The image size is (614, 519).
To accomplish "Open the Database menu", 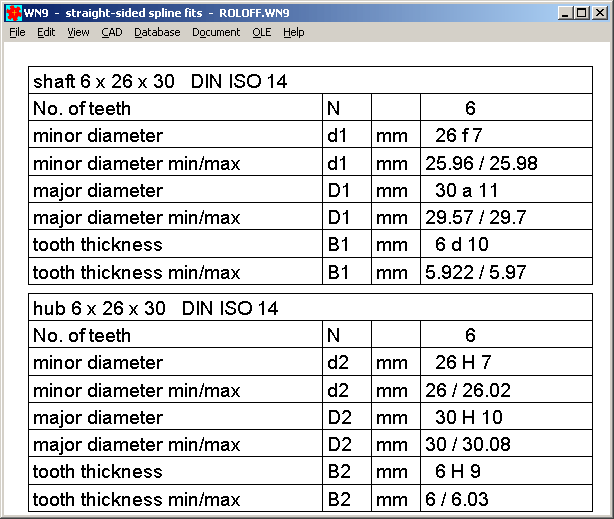I will click(x=157, y=32).
